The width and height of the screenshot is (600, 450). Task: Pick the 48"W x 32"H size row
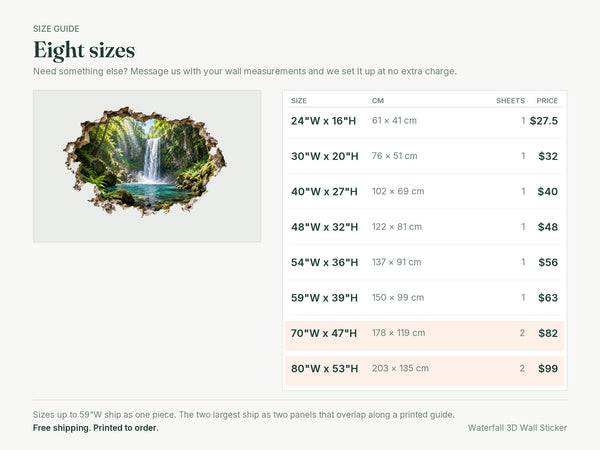[x=424, y=227]
